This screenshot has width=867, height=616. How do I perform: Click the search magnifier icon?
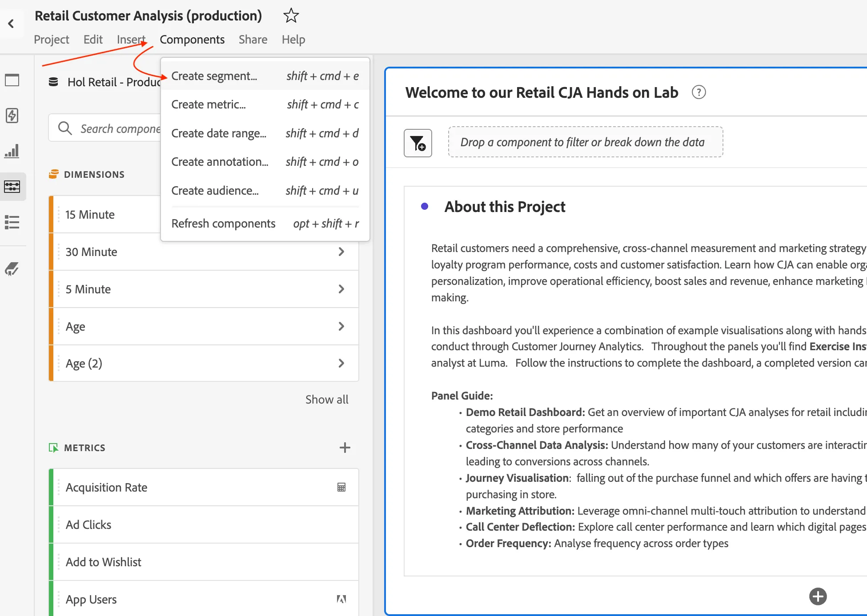coord(65,128)
